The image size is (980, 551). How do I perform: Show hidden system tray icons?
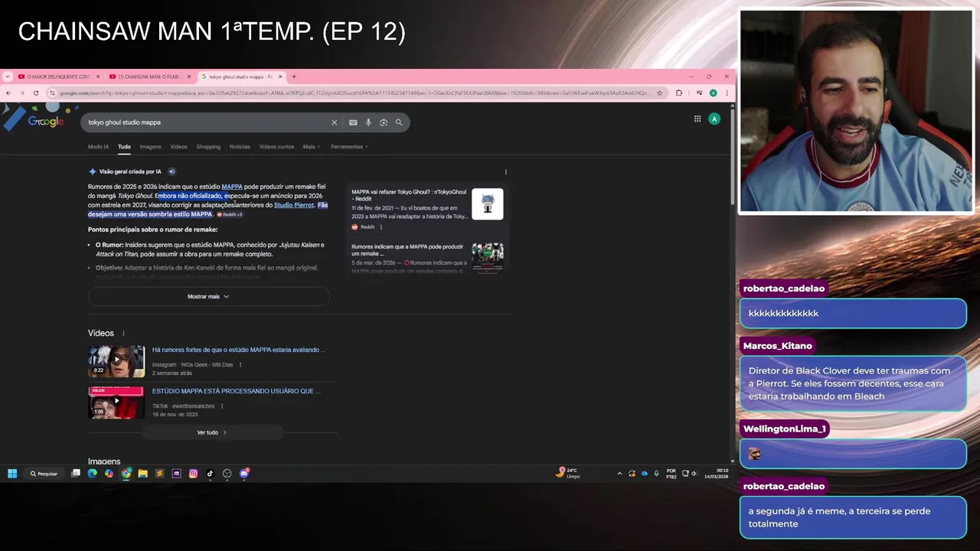[x=619, y=474]
